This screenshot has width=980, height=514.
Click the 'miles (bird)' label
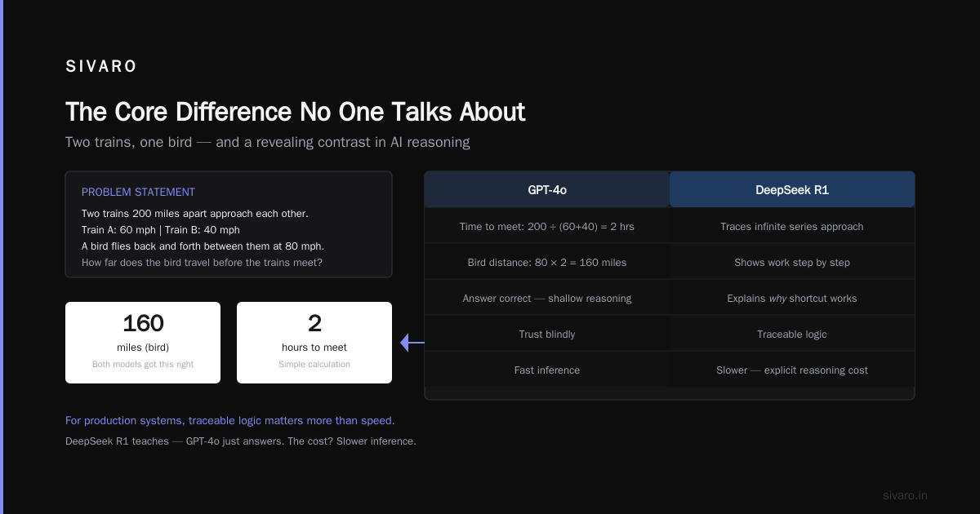143,348
